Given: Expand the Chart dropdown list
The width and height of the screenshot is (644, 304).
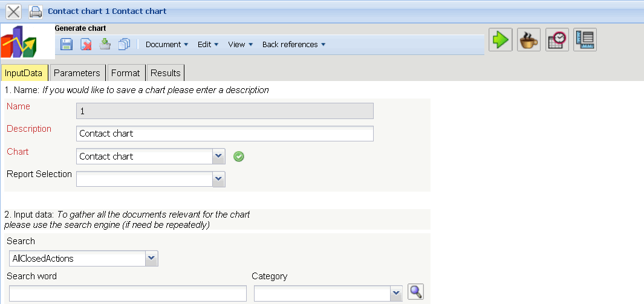Looking at the screenshot, I should [x=218, y=157].
